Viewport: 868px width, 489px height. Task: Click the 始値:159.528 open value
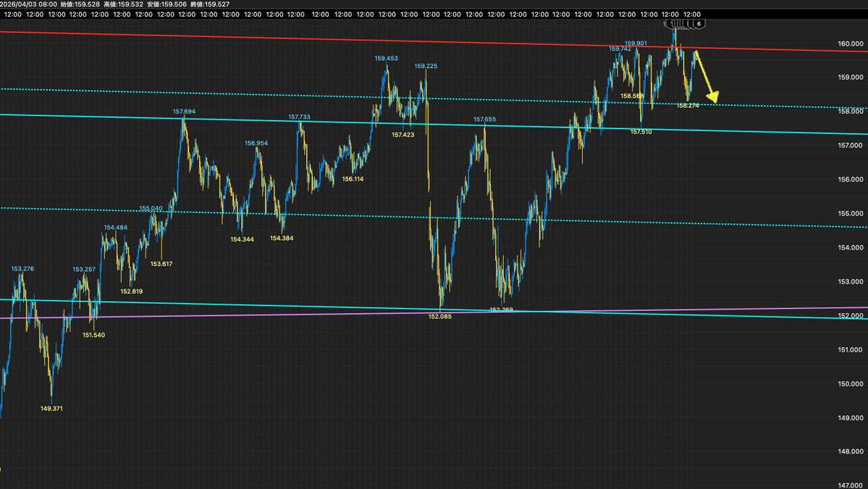coord(80,4)
